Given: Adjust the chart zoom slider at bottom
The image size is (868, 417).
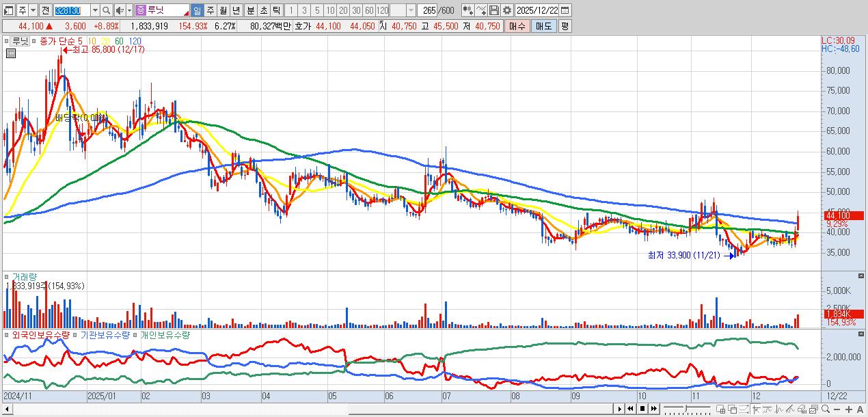Looking at the screenshot, I should 686,409.
